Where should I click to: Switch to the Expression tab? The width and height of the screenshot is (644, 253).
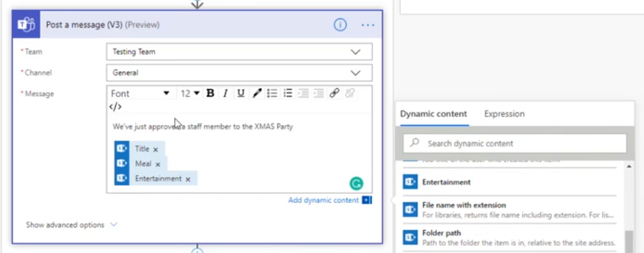coord(505,114)
